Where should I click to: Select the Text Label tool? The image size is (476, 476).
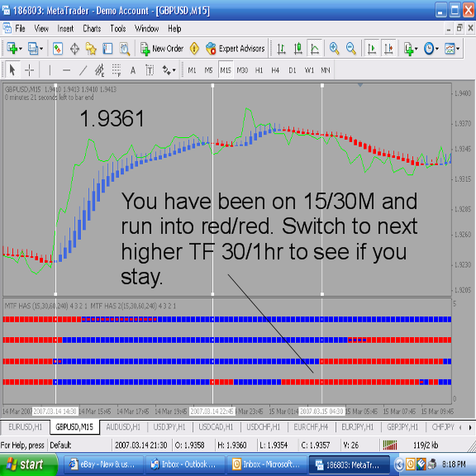pos(150,70)
